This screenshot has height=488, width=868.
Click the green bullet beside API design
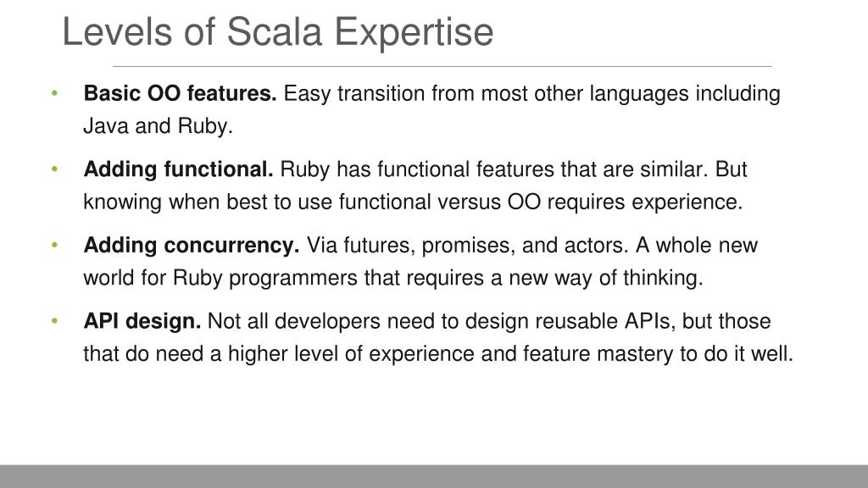coord(54,320)
